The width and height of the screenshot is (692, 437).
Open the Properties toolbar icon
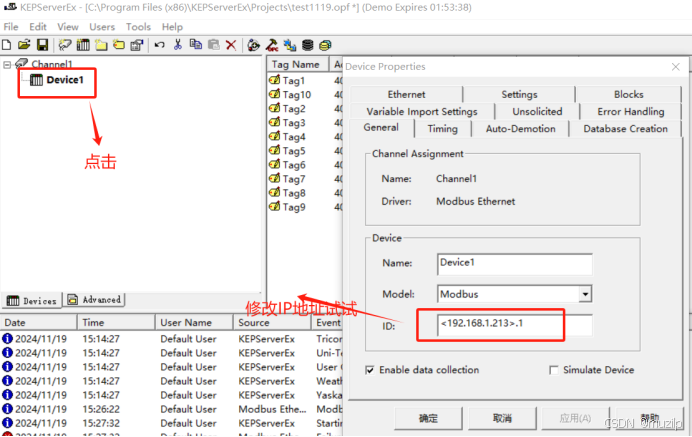click(137, 45)
